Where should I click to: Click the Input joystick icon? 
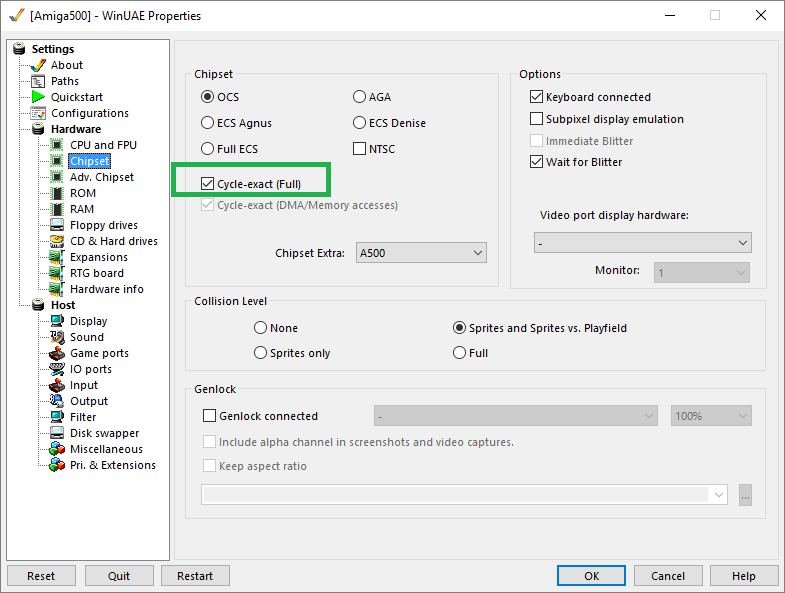pyautogui.click(x=57, y=385)
